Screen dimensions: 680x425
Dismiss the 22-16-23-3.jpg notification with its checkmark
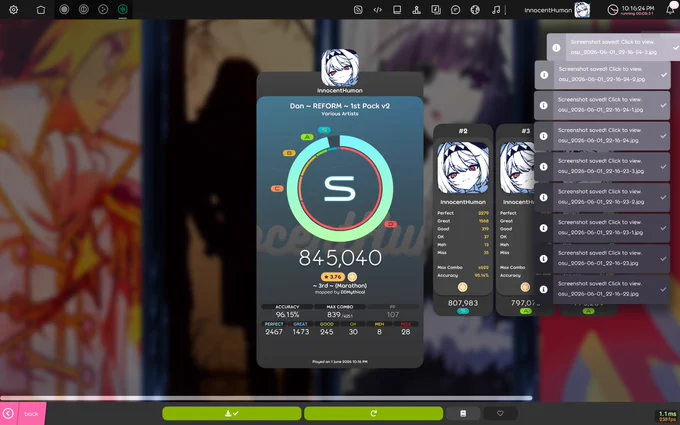pos(664,167)
